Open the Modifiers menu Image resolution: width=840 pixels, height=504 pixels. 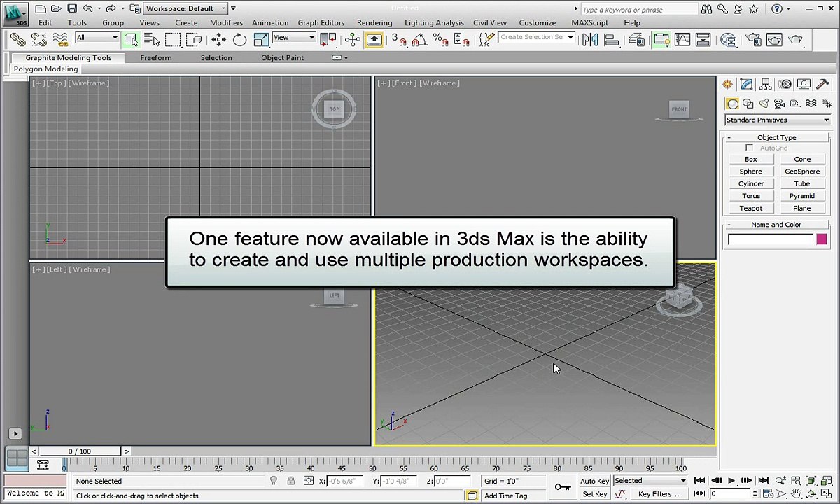[x=226, y=22]
